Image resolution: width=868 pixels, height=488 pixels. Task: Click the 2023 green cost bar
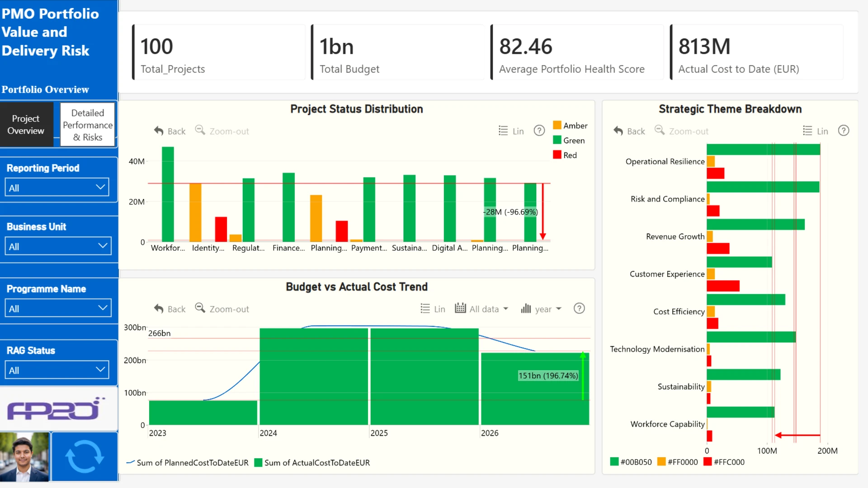tap(203, 413)
